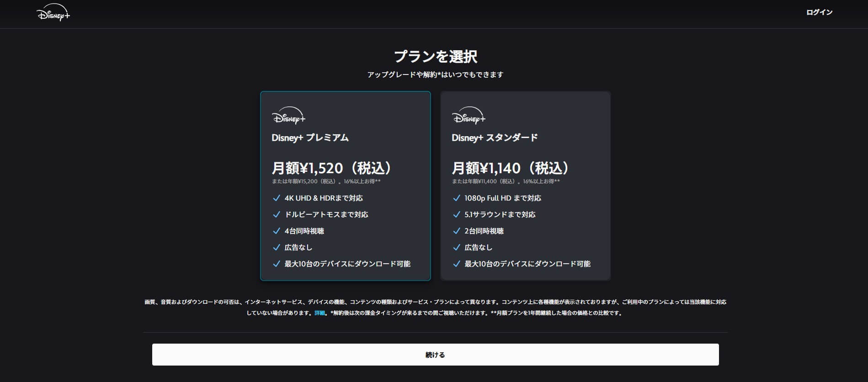Click the download checkmark in the プレミアム card

(x=276, y=264)
